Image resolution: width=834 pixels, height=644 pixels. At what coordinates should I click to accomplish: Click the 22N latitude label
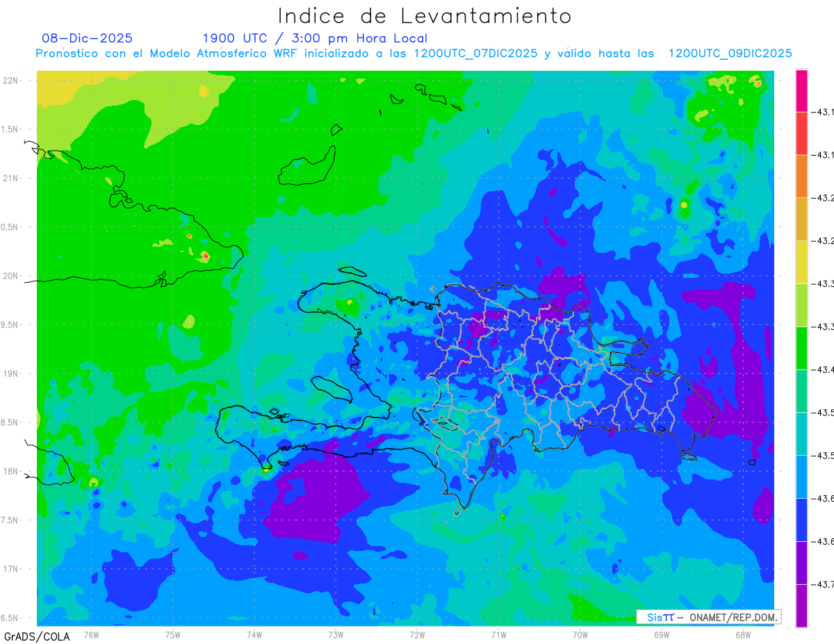pyautogui.click(x=11, y=80)
